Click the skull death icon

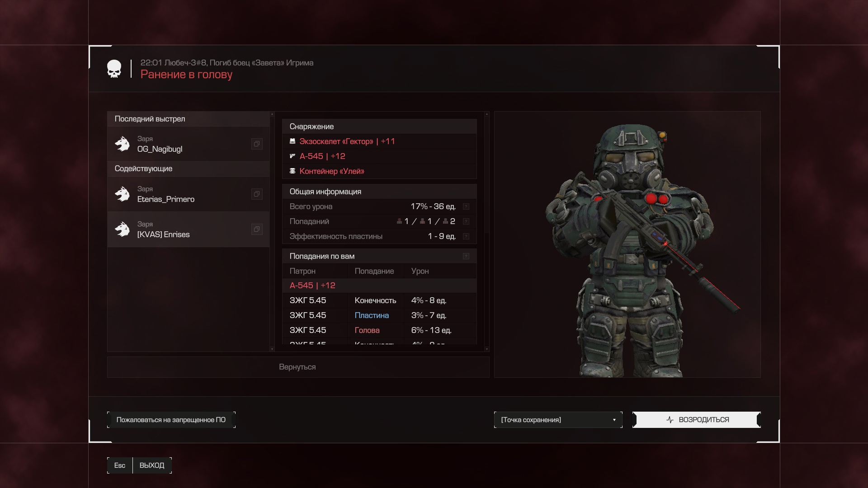coord(114,69)
